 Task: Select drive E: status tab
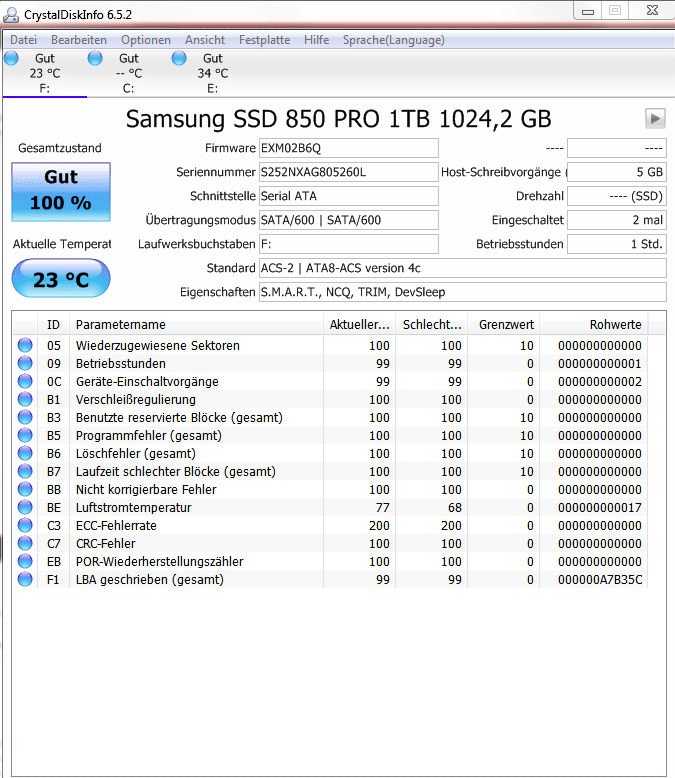point(212,73)
